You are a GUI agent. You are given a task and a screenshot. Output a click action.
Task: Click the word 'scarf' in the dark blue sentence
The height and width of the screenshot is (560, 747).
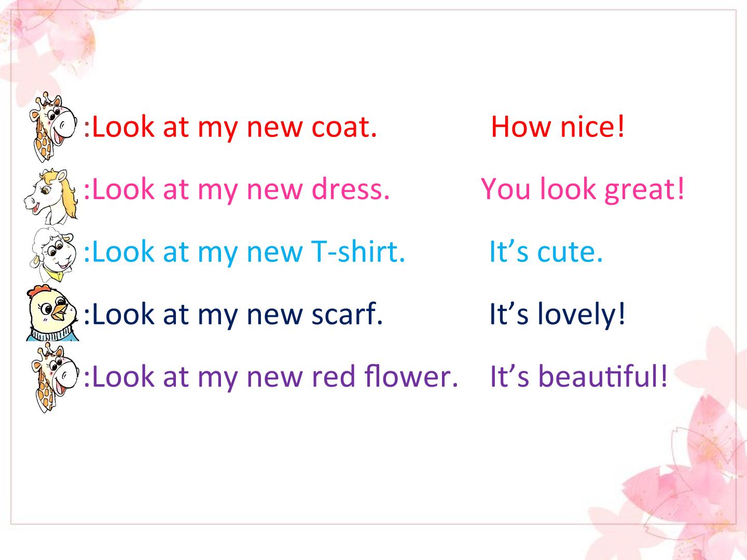click(344, 314)
